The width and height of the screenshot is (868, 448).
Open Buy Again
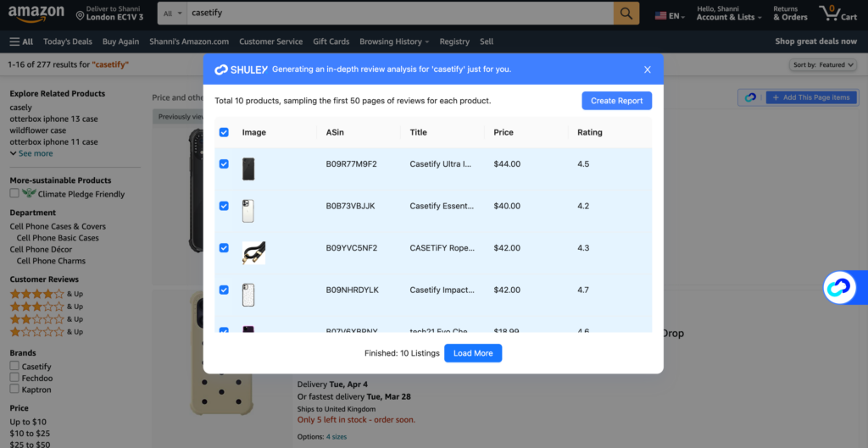[120, 41]
